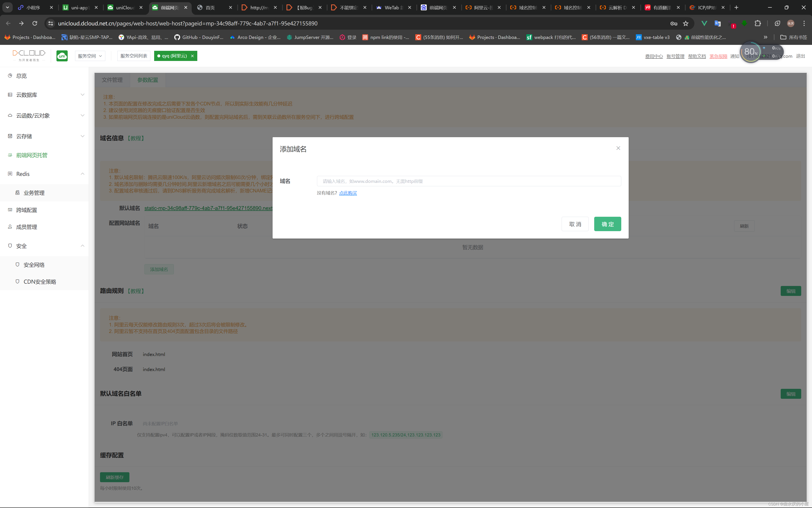
Task: Switch to the 有道翻译 browser tab
Action: (662, 7)
